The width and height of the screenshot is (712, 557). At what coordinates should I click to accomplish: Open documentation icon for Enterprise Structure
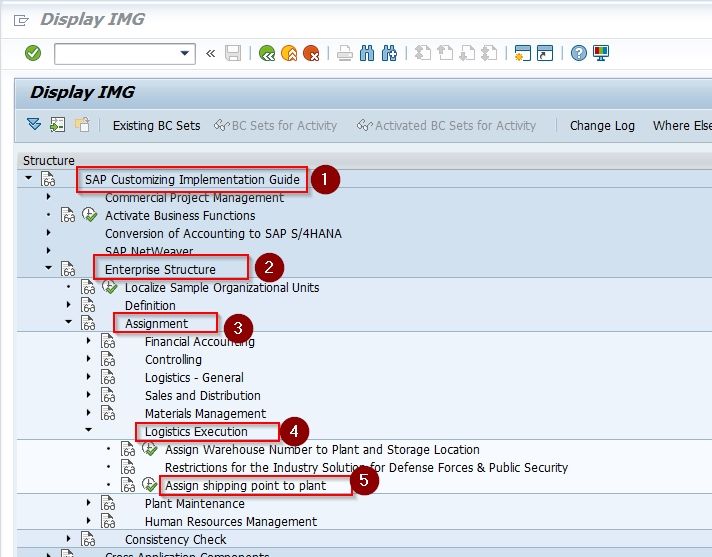point(68,269)
